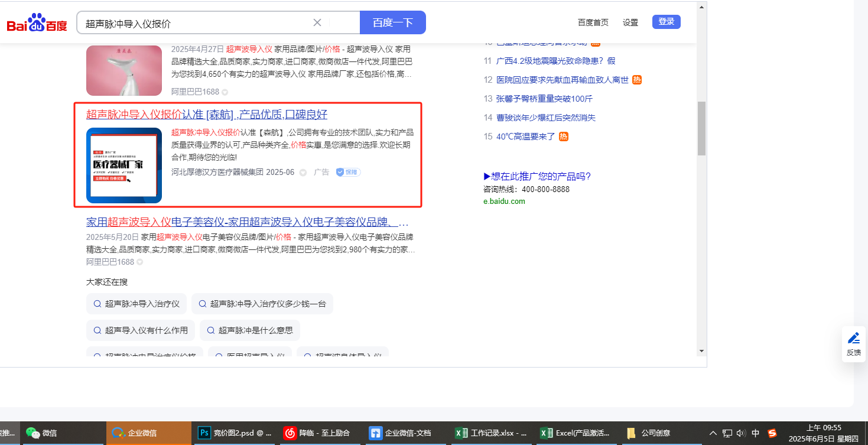This screenshot has width=868, height=445.
Task: Click the 保障 shield badge on the ad
Action: pyautogui.click(x=348, y=172)
